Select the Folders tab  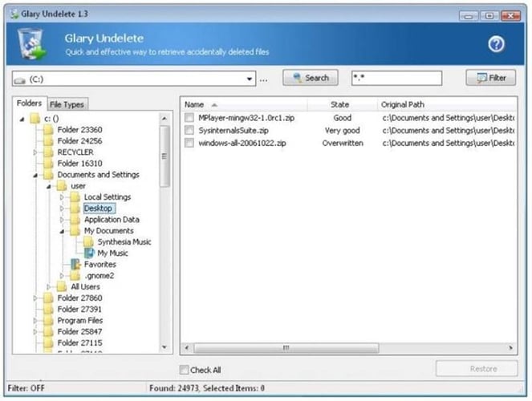click(x=30, y=103)
